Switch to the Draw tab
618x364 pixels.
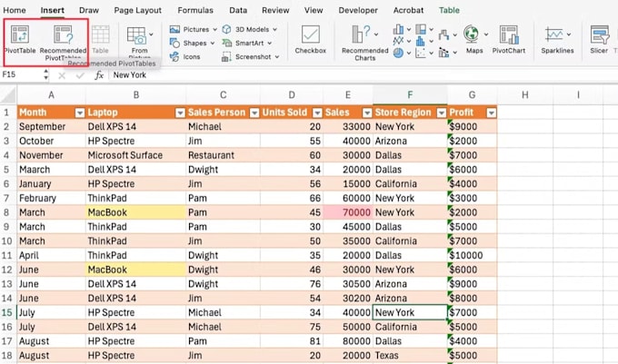pos(89,10)
